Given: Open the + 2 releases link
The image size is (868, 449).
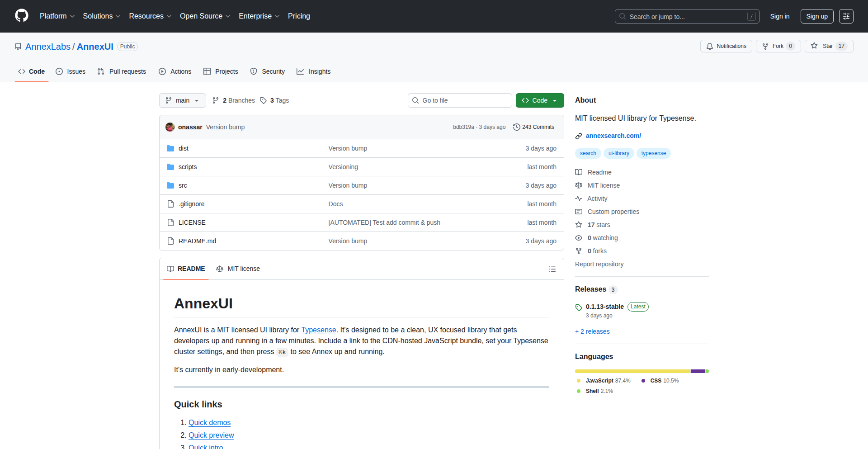Looking at the screenshot, I should (592, 331).
